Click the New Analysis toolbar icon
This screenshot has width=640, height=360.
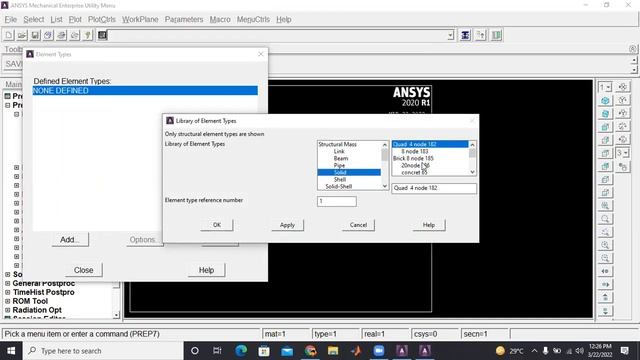pyautogui.click(x=9, y=35)
